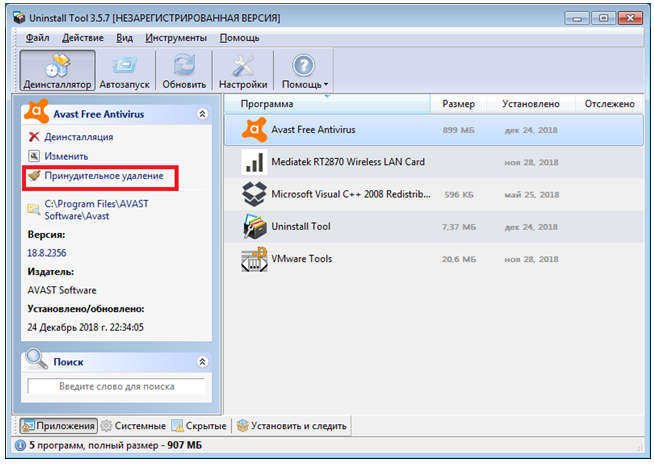Collapse the Поиск panel
Screen dimensions: 654x464
coord(202,362)
